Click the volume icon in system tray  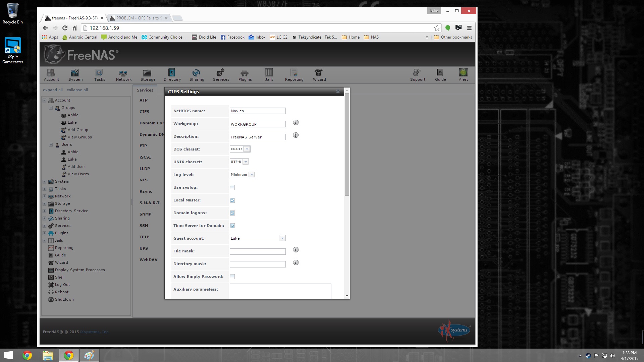(x=612, y=356)
